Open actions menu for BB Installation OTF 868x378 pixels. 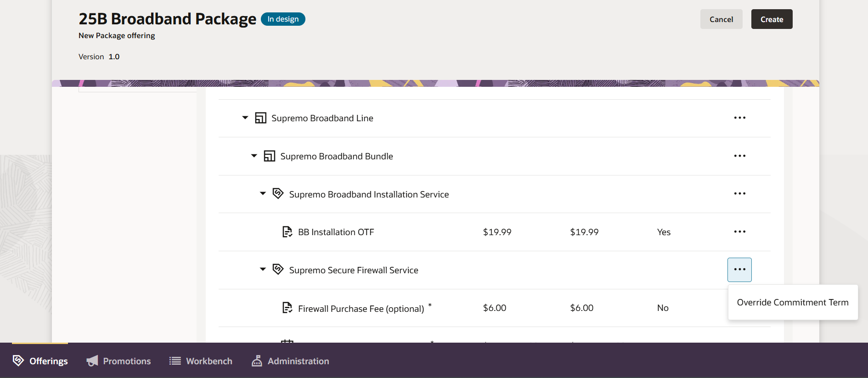pyautogui.click(x=739, y=232)
